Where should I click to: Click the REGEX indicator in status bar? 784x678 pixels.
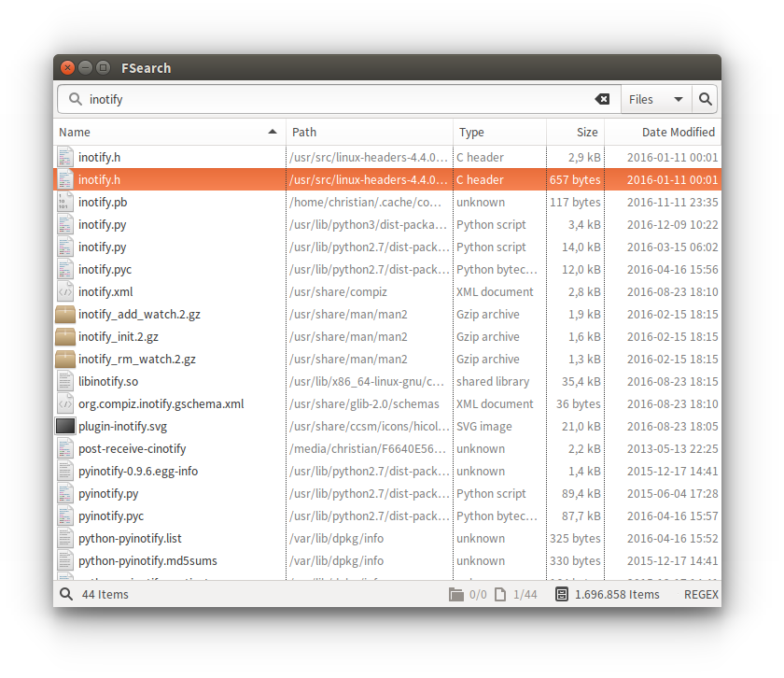pyautogui.click(x=701, y=595)
